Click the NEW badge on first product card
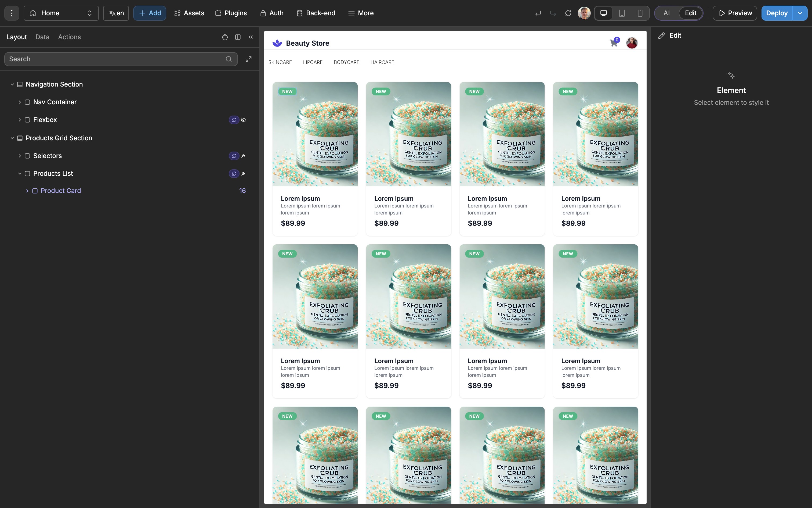 (287, 91)
